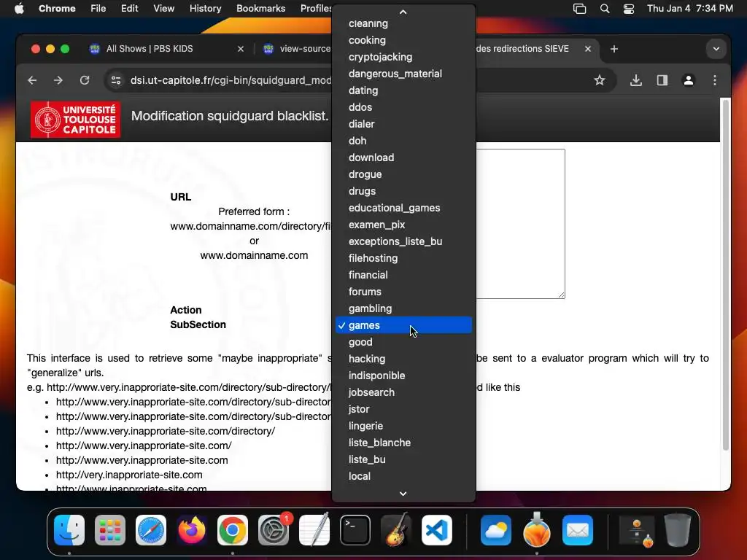Pick 'financial' from dropdown
Screen dimensions: 747x560
(x=403, y=275)
